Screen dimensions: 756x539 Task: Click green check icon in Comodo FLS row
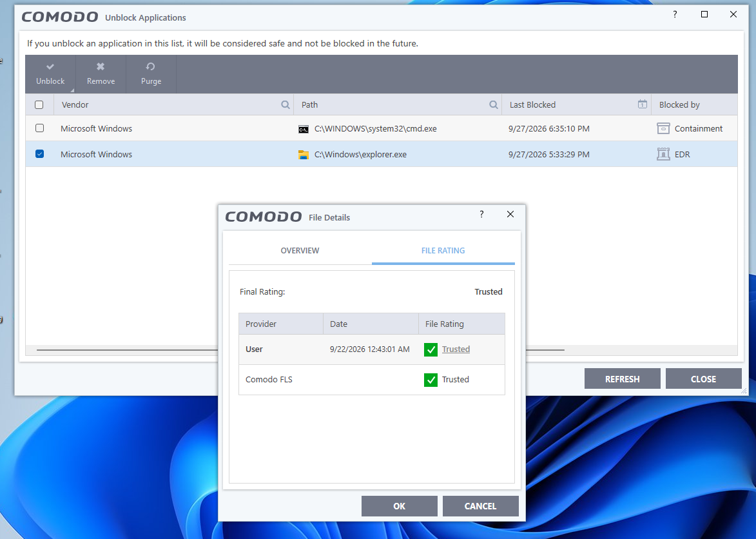431,380
